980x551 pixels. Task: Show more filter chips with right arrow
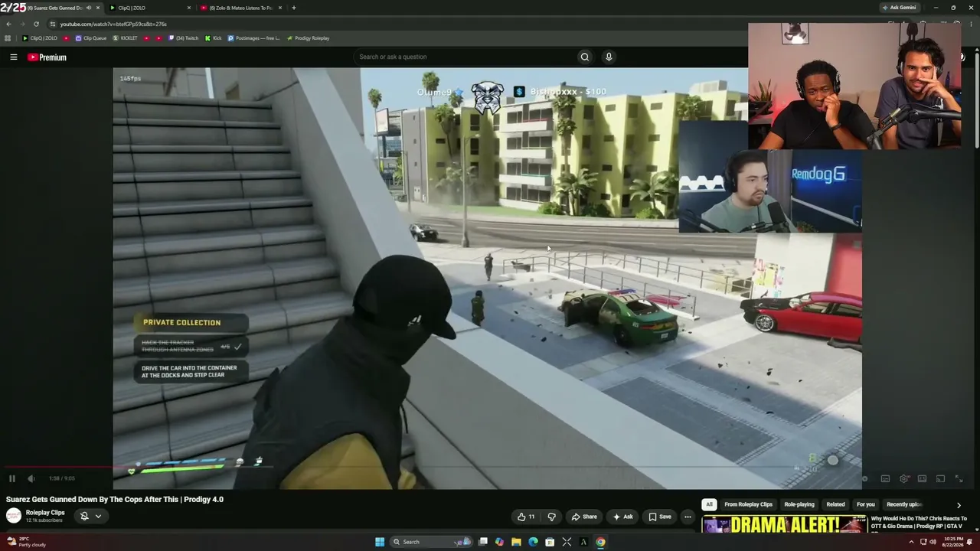click(959, 505)
